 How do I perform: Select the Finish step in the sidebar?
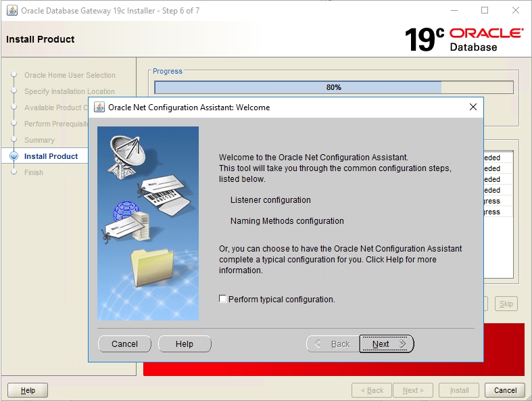(34, 172)
